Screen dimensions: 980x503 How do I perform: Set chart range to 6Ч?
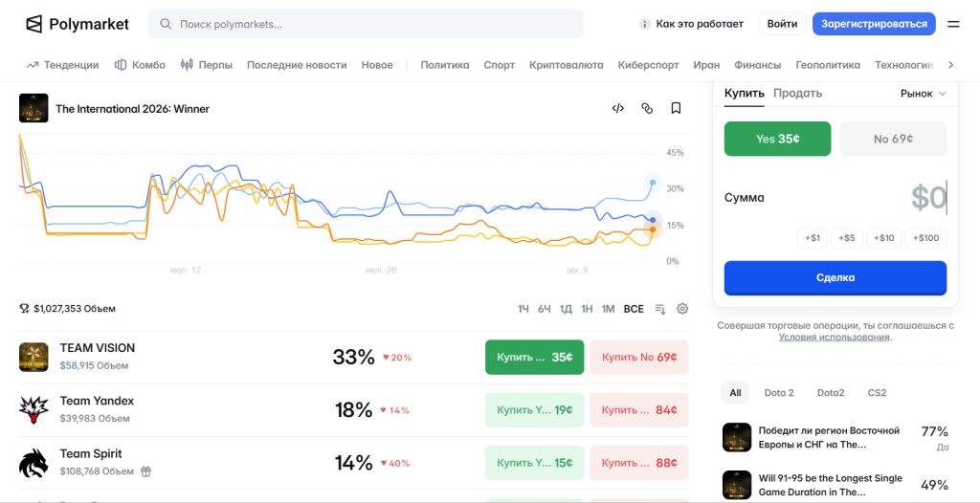(545, 309)
